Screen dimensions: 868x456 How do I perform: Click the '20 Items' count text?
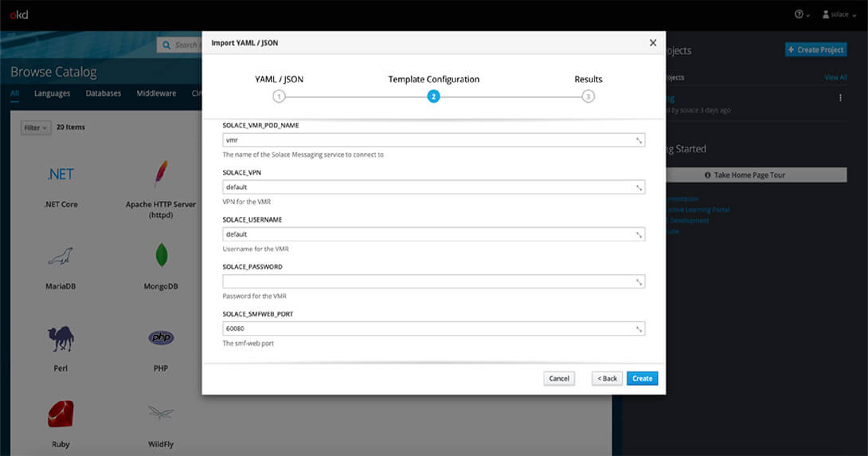tap(71, 127)
